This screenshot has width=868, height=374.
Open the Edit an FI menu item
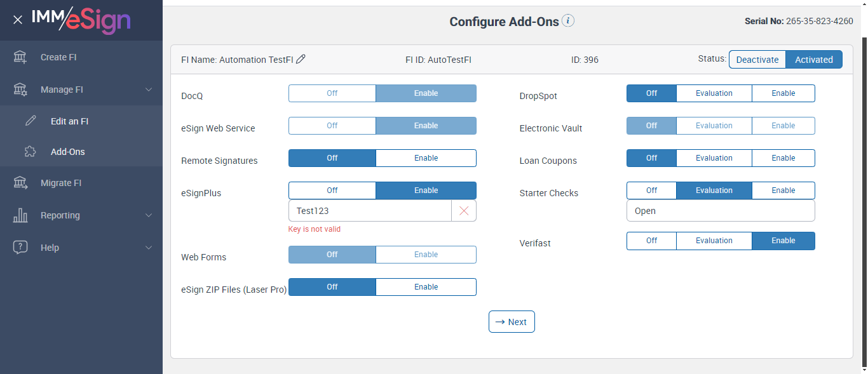(69, 121)
